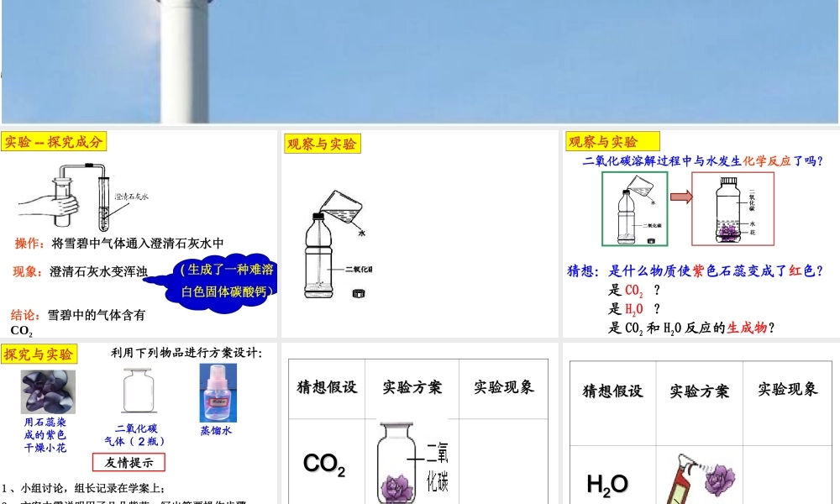Click the caption 蒸馏水

216,431
